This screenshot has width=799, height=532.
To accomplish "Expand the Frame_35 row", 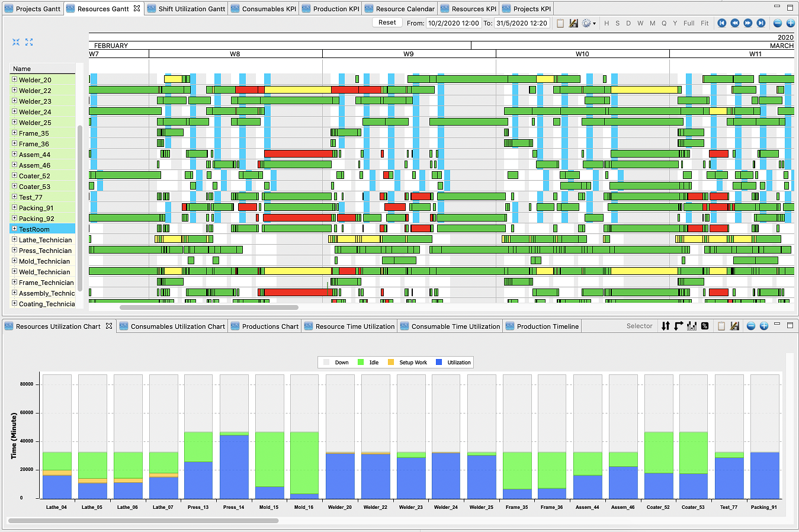I will pyautogui.click(x=14, y=133).
